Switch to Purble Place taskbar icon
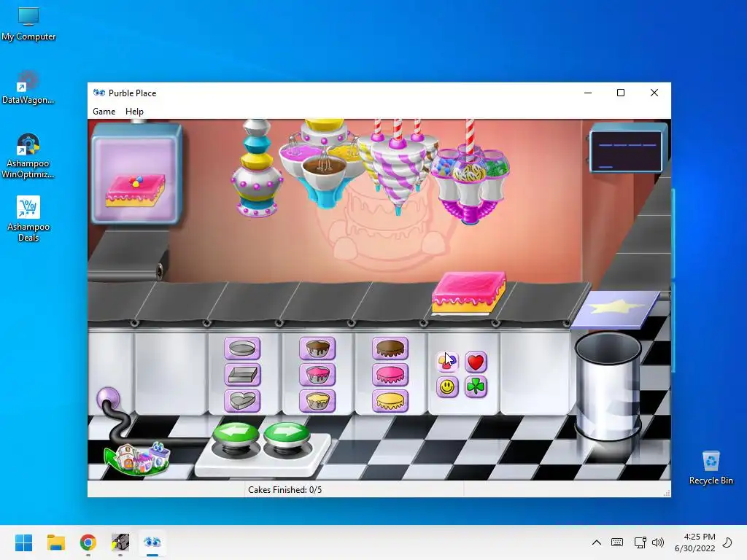Image resolution: width=747 pixels, height=560 pixels. pyautogui.click(x=152, y=542)
